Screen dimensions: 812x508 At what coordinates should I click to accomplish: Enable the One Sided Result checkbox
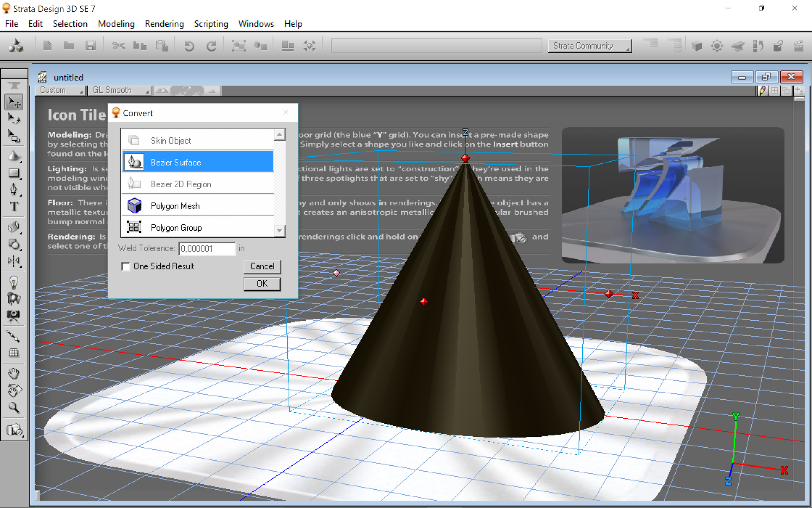click(x=125, y=266)
